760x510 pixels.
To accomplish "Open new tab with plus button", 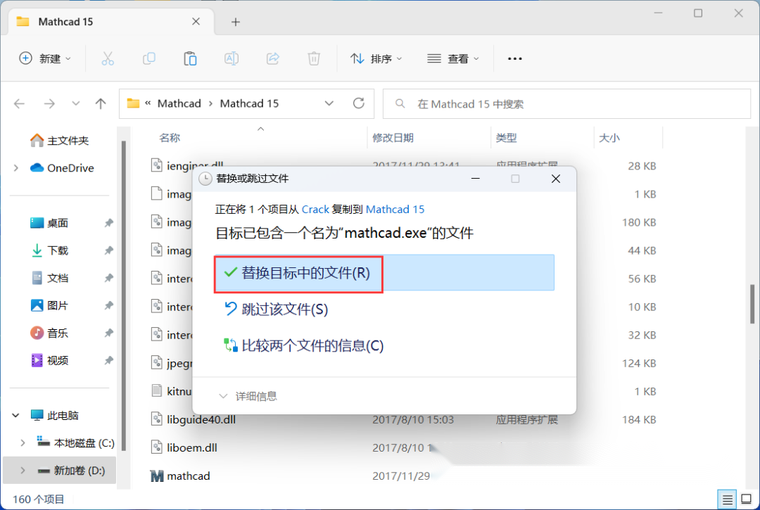I will [236, 21].
